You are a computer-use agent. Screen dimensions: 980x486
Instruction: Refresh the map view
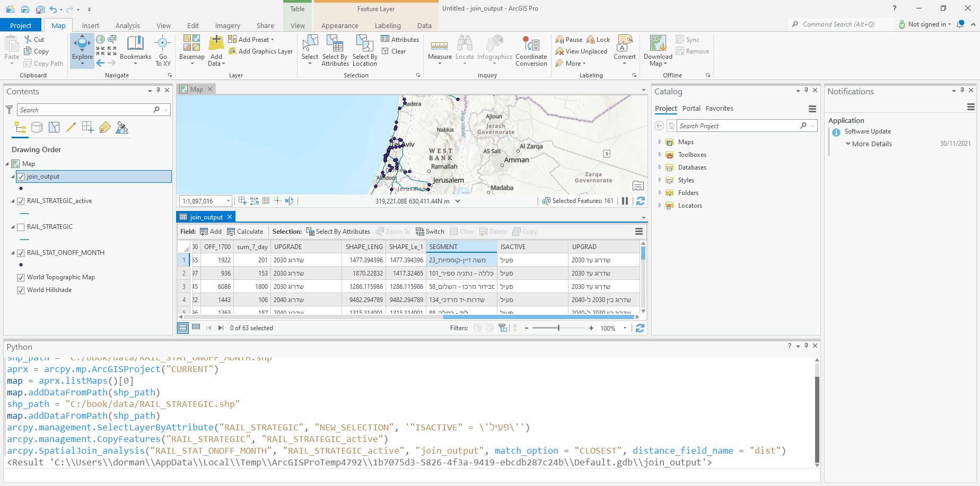[641, 201]
